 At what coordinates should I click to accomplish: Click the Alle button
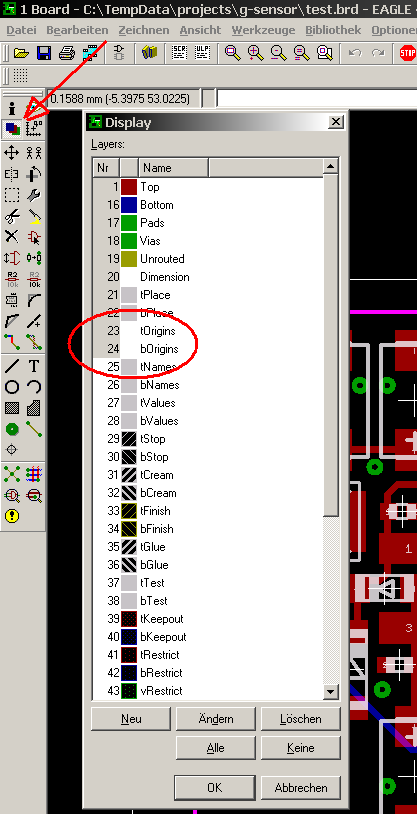pyautogui.click(x=216, y=748)
